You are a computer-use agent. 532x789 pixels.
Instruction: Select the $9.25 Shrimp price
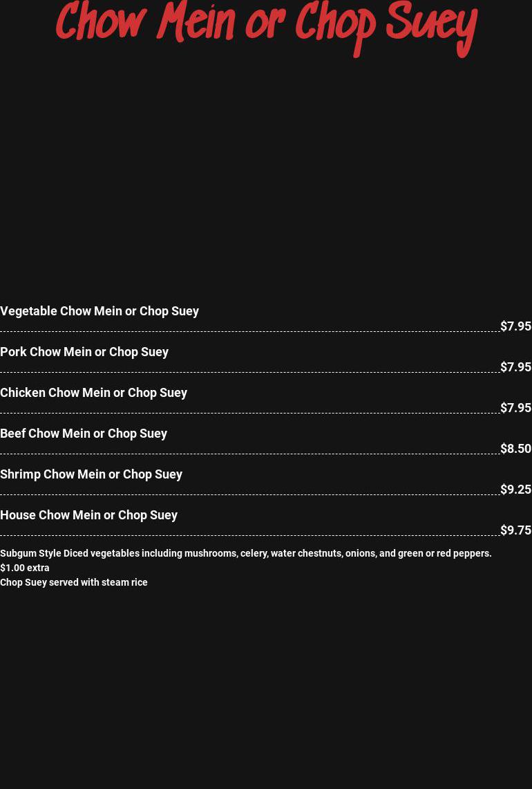[x=515, y=490]
